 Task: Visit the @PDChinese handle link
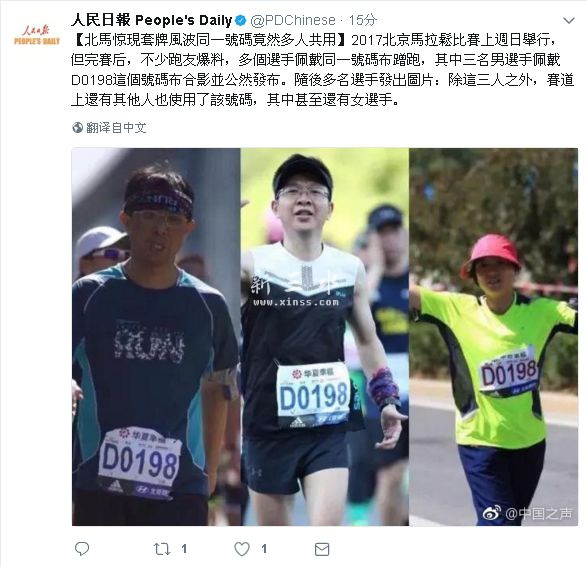(x=293, y=20)
